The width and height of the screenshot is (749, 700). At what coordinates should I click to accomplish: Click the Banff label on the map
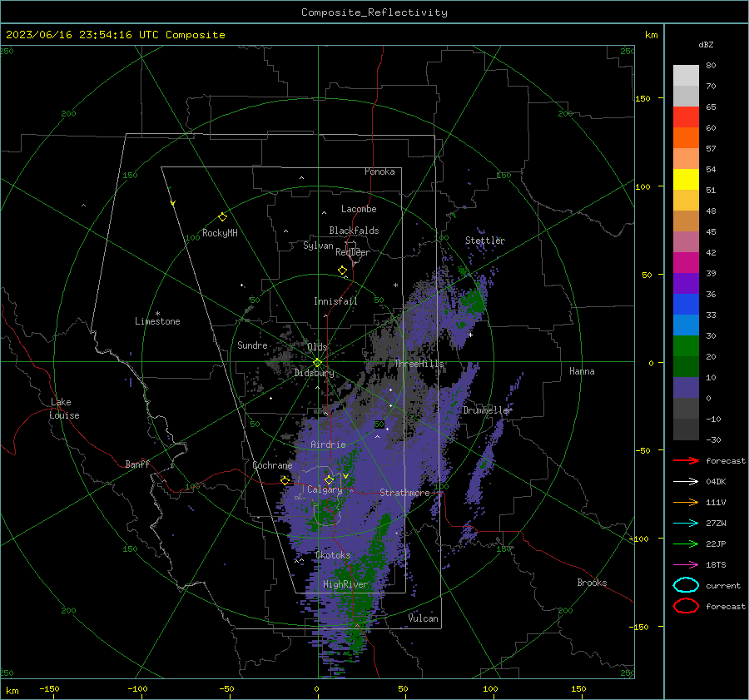tap(137, 464)
